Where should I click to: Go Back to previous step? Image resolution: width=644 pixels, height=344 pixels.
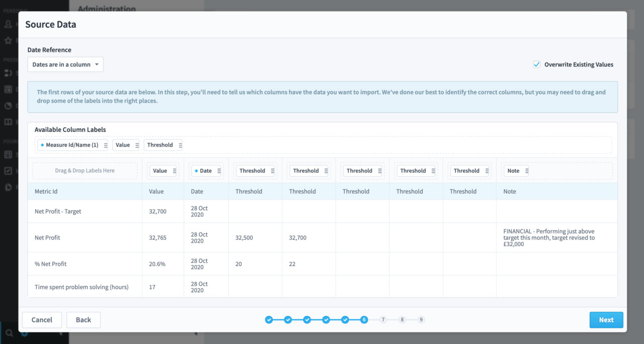tap(84, 320)
